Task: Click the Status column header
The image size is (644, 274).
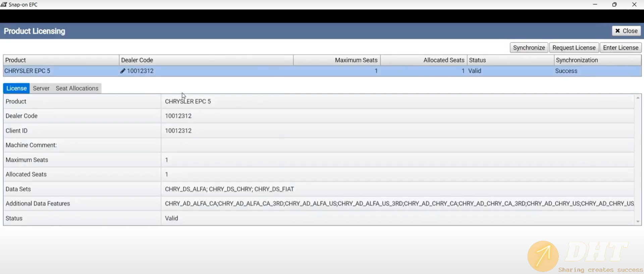Action: tap(511, 60)
